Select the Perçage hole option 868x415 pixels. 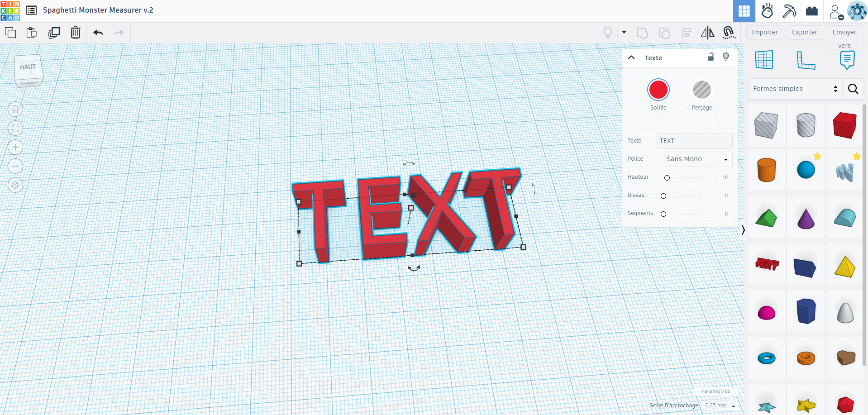pyautogui.click(x=702, y=90)
